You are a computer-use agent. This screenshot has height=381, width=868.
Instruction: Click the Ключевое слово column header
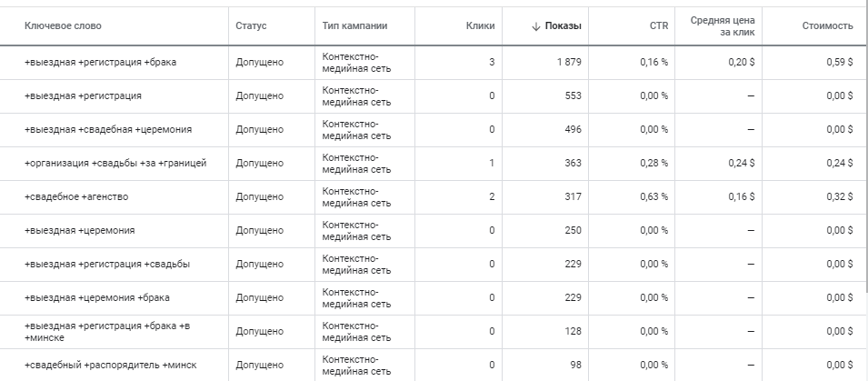[x=63, y=26]
